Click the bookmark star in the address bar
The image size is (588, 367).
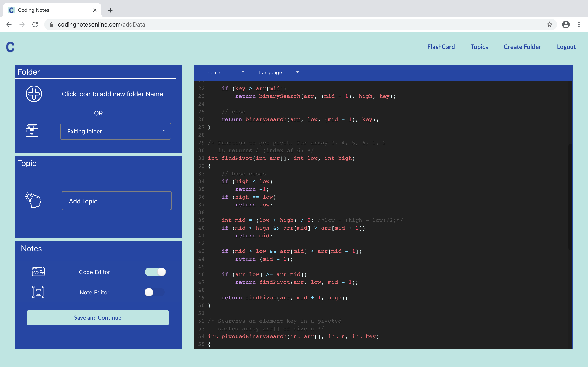[x=550, y=24]
